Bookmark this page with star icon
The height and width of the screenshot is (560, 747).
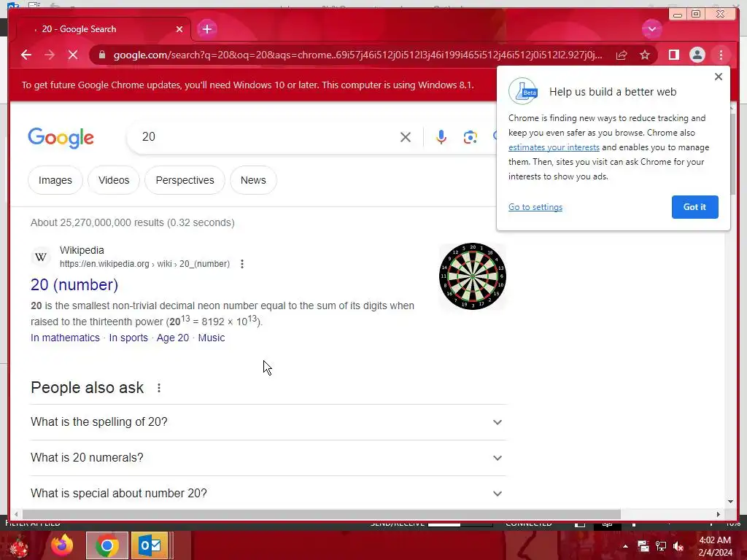coord(645,55)
